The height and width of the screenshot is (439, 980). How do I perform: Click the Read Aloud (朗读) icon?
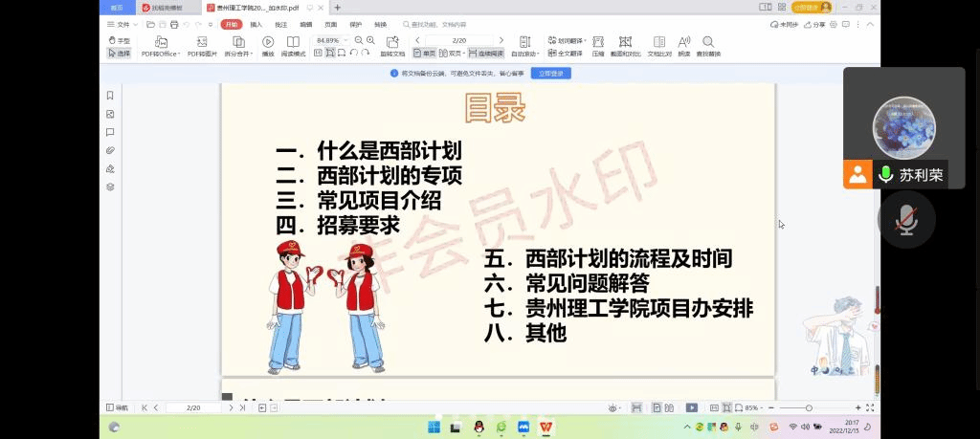tap(683, 46)
